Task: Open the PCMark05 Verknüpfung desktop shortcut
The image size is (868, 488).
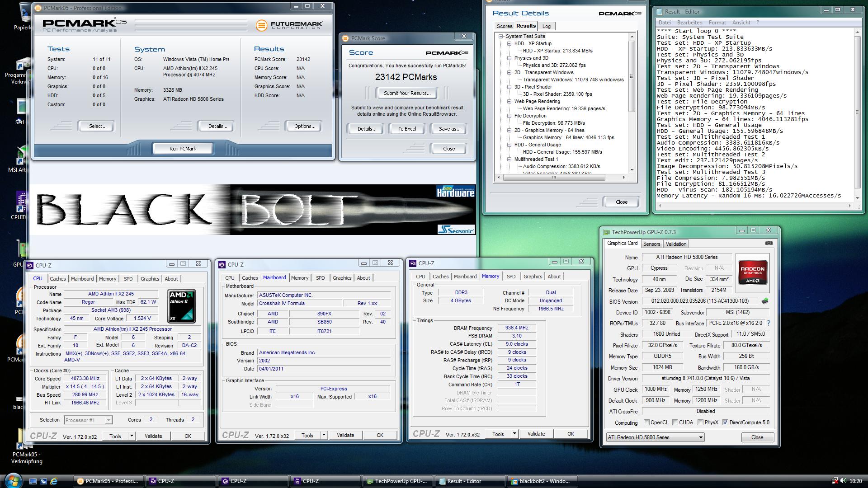Action: 27,446
